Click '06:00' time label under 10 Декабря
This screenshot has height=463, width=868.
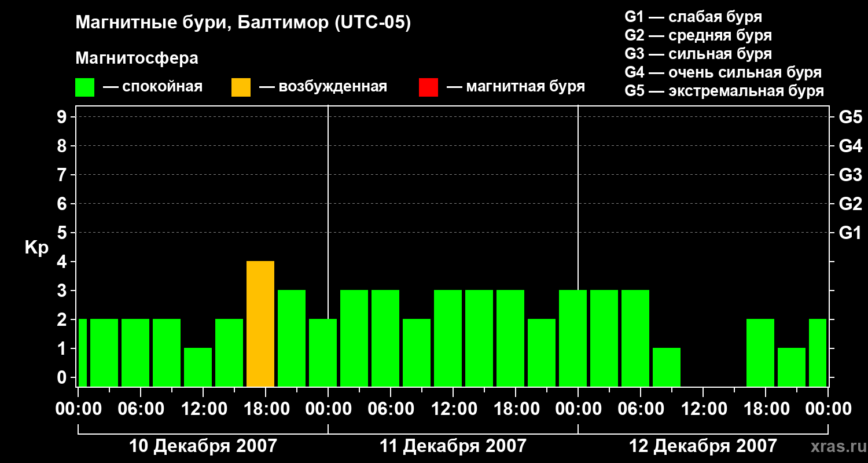point(141,409)
